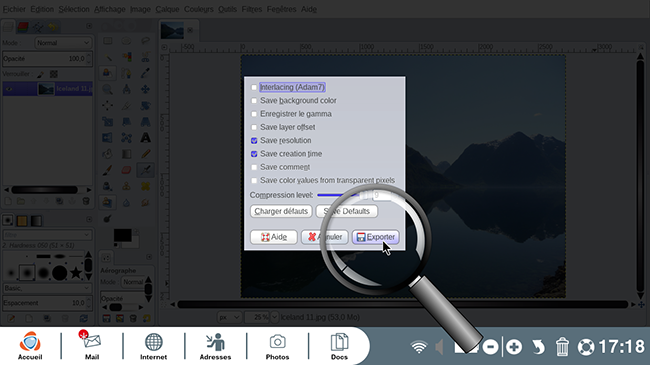Select the Ellipse Select tool
Screen dimensions: 650x365
(126, 41)
